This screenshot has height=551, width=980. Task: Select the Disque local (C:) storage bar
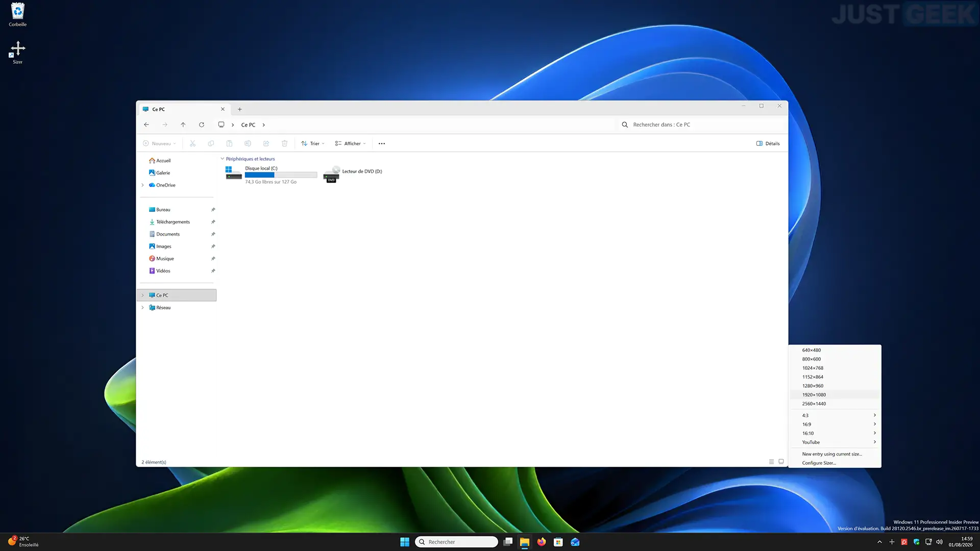(x=281, y=175)
